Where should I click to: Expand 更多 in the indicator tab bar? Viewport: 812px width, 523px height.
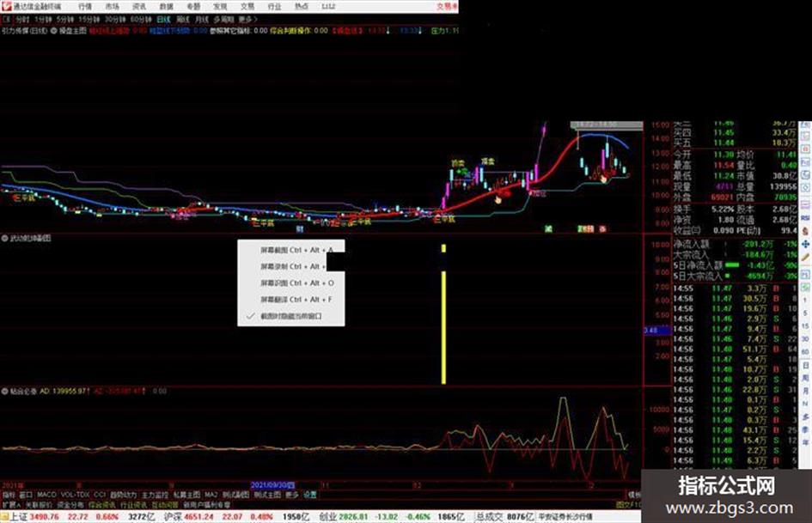(292, 495)
